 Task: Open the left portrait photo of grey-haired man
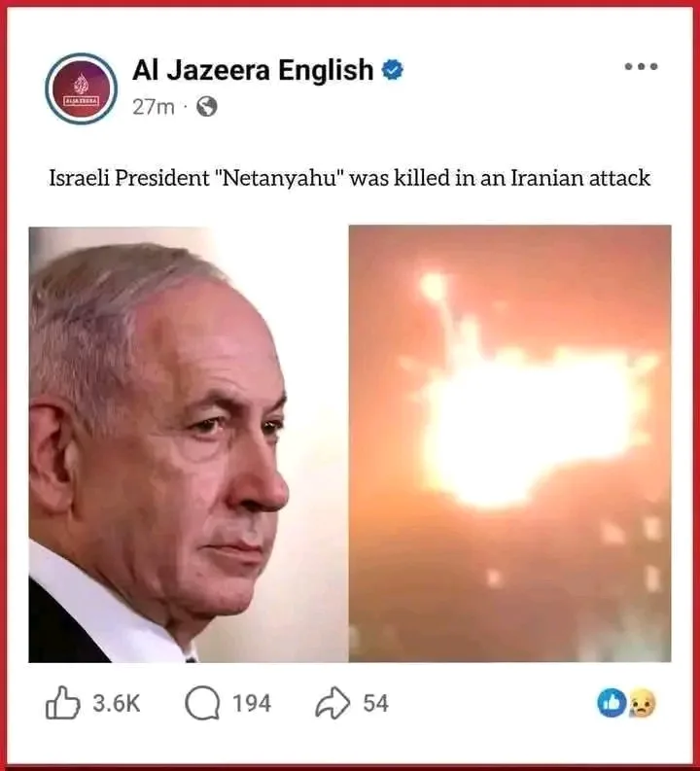[x=189, y=444]
